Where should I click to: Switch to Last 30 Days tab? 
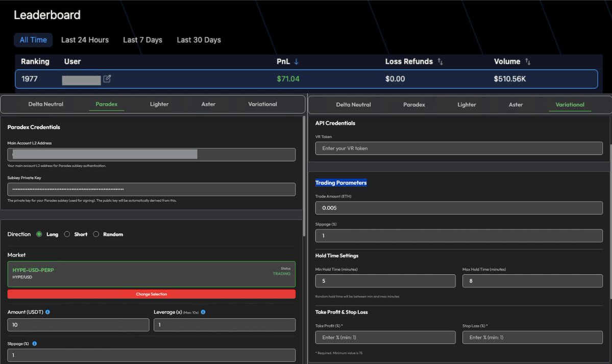click(x=199, y=40)
